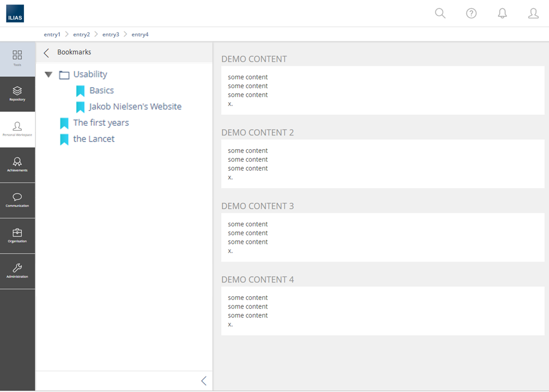Viewport: 549px width, 392px height.
Task: Navigate to entry2 breadcrumb
Action: click(x=81, y=34)
